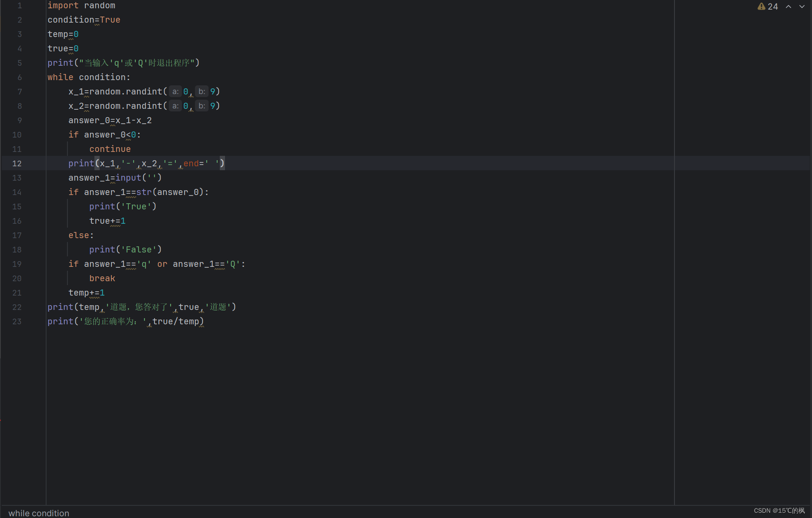Click line number 6 in gutter
Image resolution: width=812 pixels, height=518 pixels.
pyautogui.click(x=20, y=77)
